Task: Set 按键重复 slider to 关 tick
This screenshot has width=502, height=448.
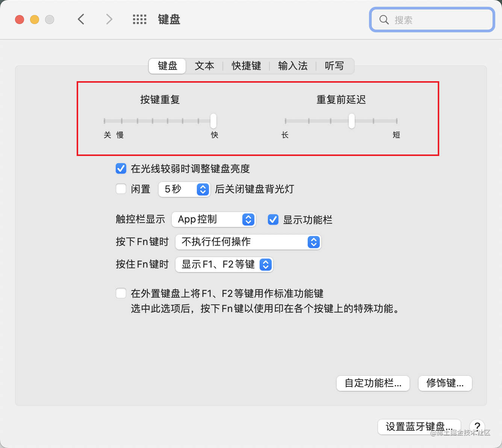Action: [104, 121]
